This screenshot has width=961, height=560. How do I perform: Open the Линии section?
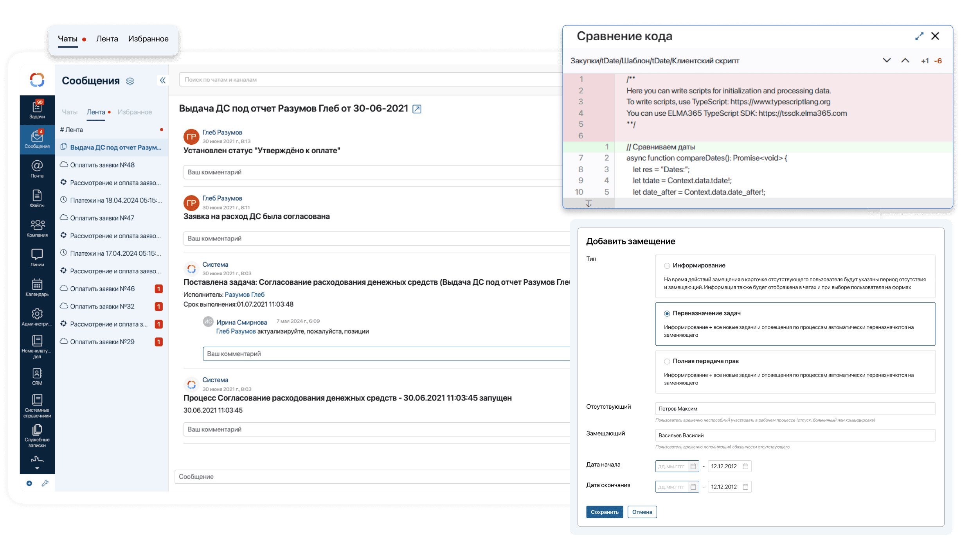click(x=37, y=258)
